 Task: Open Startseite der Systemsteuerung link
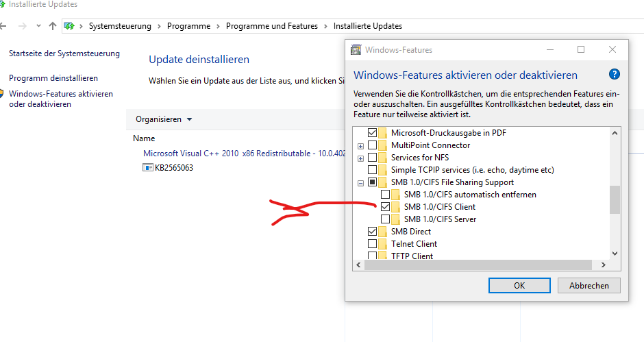pyautogui.click(x=64, y=53)
